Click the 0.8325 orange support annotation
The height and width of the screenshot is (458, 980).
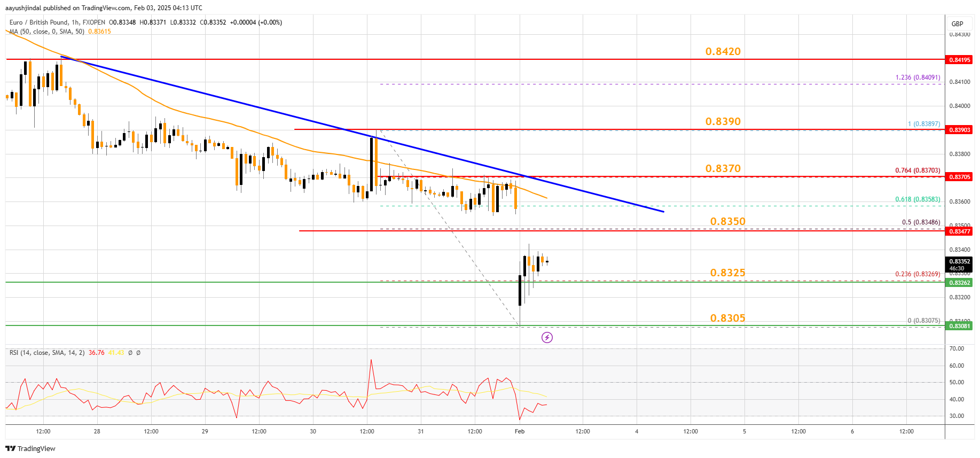pos(728,273)
